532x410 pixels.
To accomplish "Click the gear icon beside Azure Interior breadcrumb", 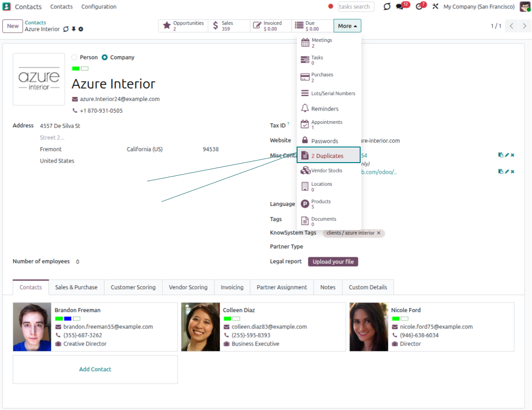I will [x=81, y=29].
